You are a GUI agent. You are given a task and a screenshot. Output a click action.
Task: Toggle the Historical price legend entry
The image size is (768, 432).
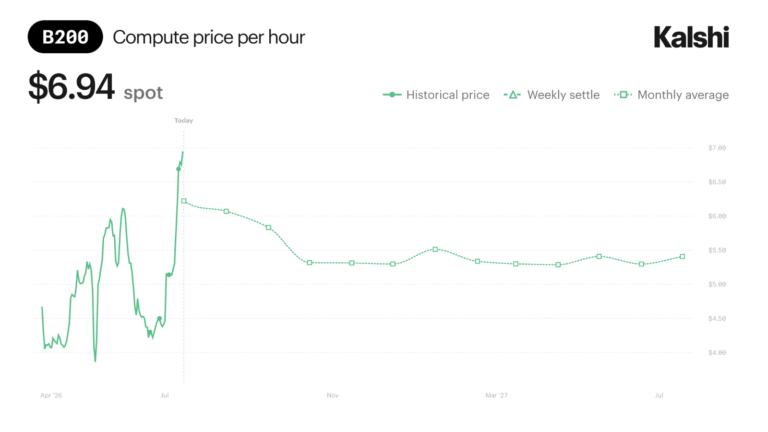pos(436,95)
